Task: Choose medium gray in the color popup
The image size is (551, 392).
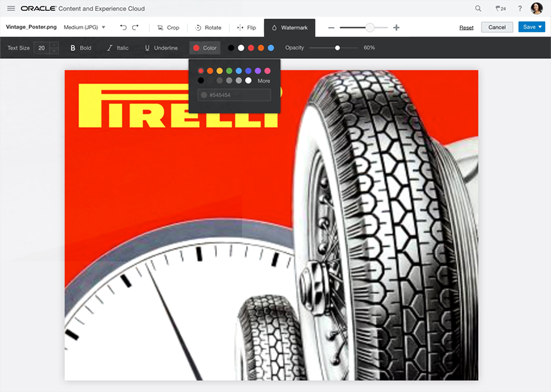Action: [229, 81]
